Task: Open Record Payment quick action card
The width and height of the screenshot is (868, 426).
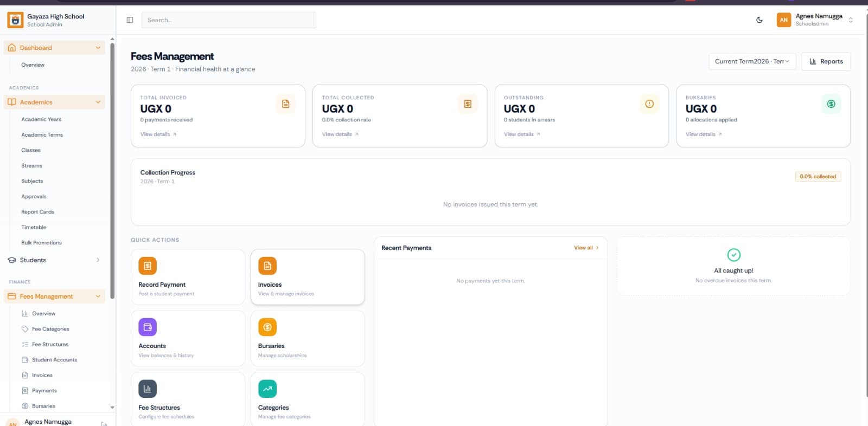Action: (x=188, y=277)
